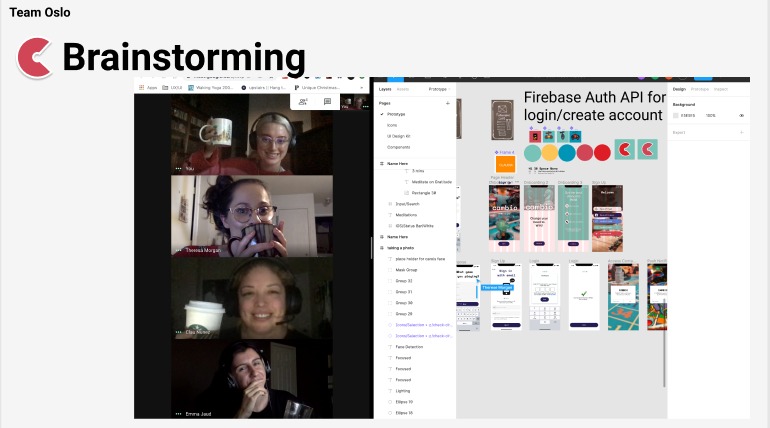
Task: Select the blue color circle on canvas
Action: (x=567, y=153)
